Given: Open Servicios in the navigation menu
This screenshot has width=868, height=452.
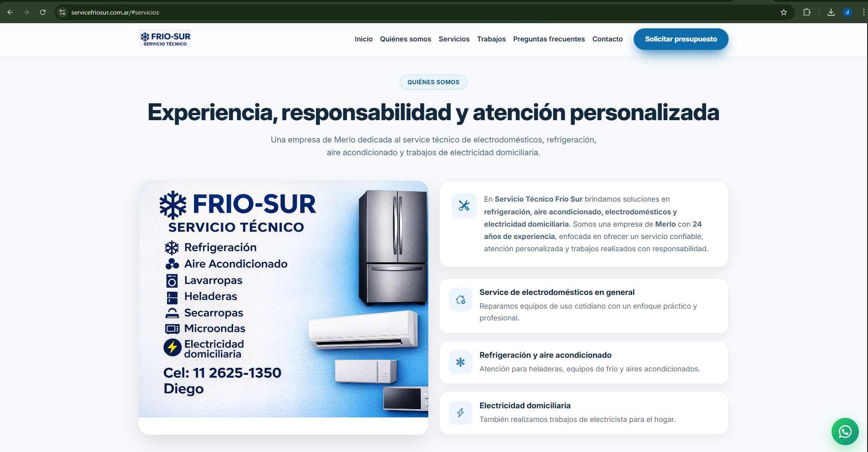Looking at the screenshot, I should tap(454, 39).
